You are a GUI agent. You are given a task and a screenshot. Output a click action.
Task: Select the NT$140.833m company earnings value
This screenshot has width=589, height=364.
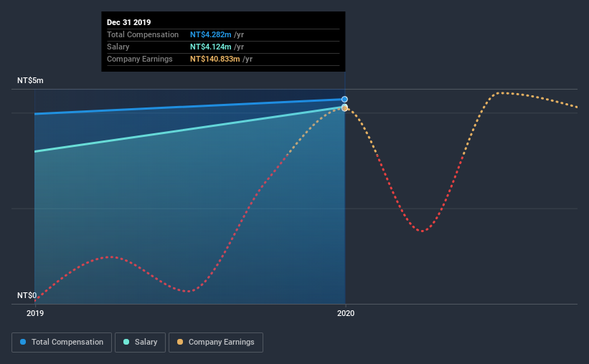tap(215, 59)
